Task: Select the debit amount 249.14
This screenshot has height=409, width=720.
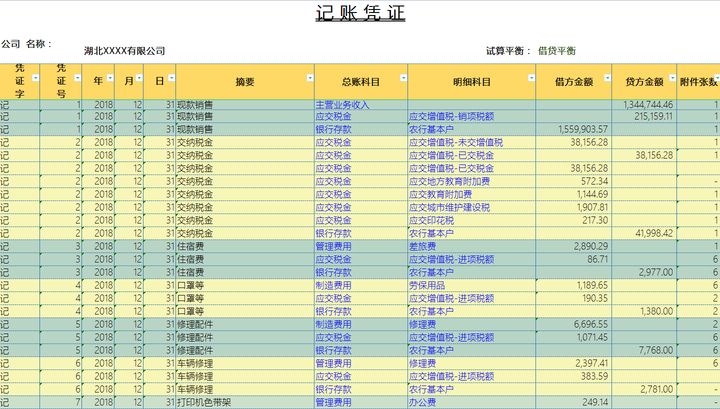Action: (574, 403)
